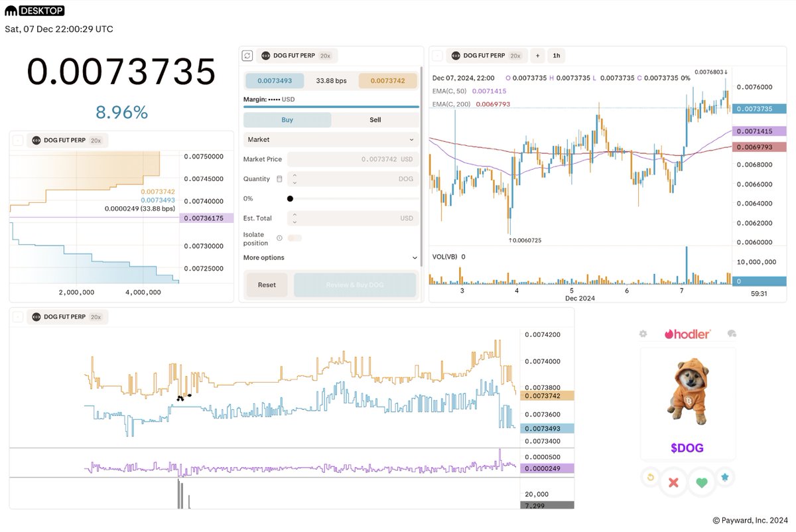Open the hodler chat bubbles icon

point(732,334)
